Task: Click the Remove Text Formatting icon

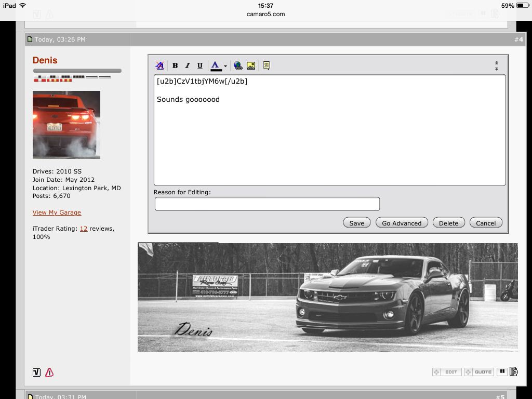Action: 160,65
